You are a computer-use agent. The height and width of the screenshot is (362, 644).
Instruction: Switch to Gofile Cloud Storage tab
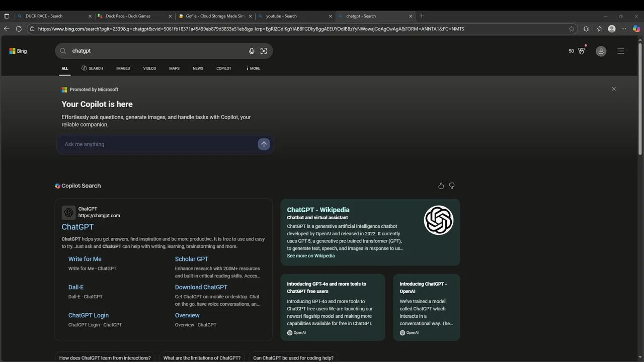214,16
